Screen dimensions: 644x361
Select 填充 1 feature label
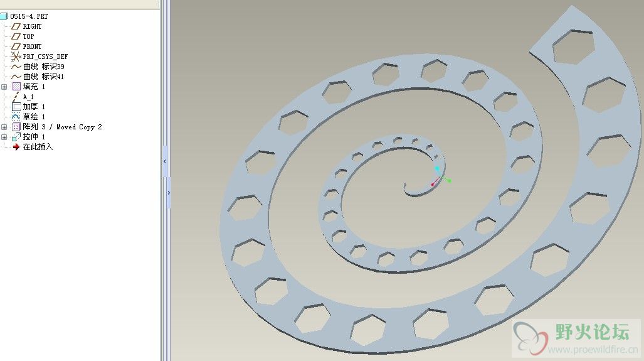coord(34,87)
